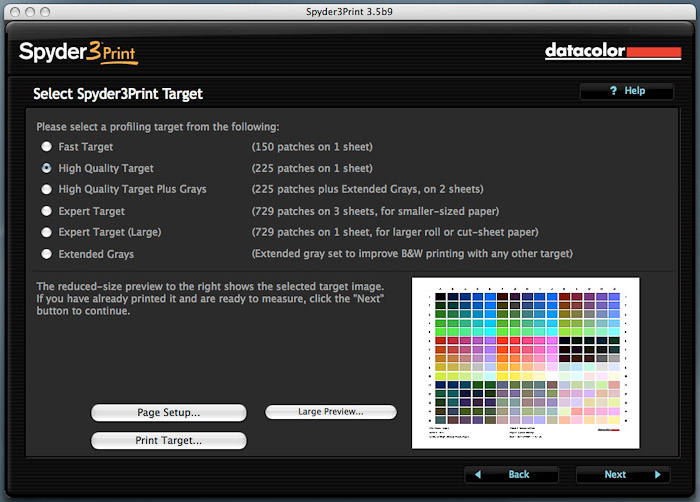Open the Page Setup dialog

[x=168, y=412]
